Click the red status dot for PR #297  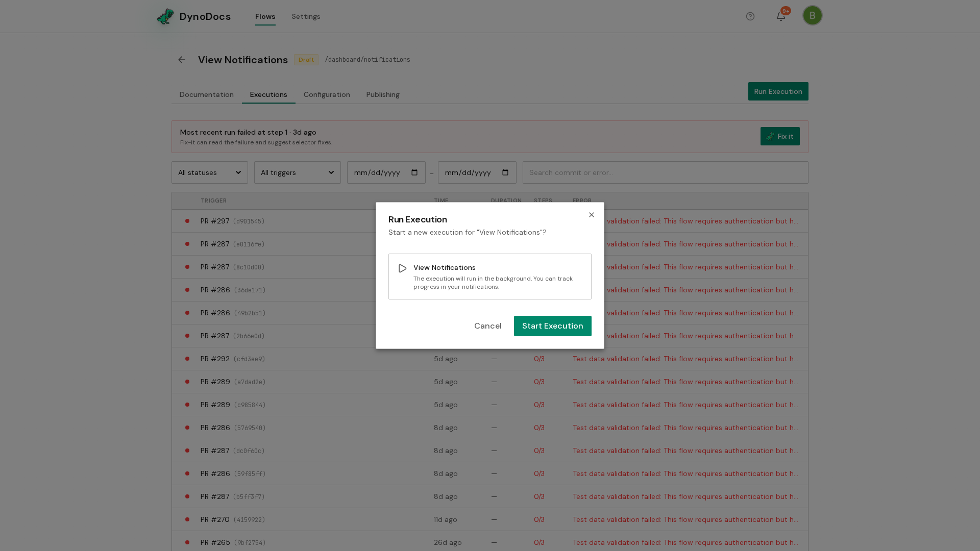[187, 221]
